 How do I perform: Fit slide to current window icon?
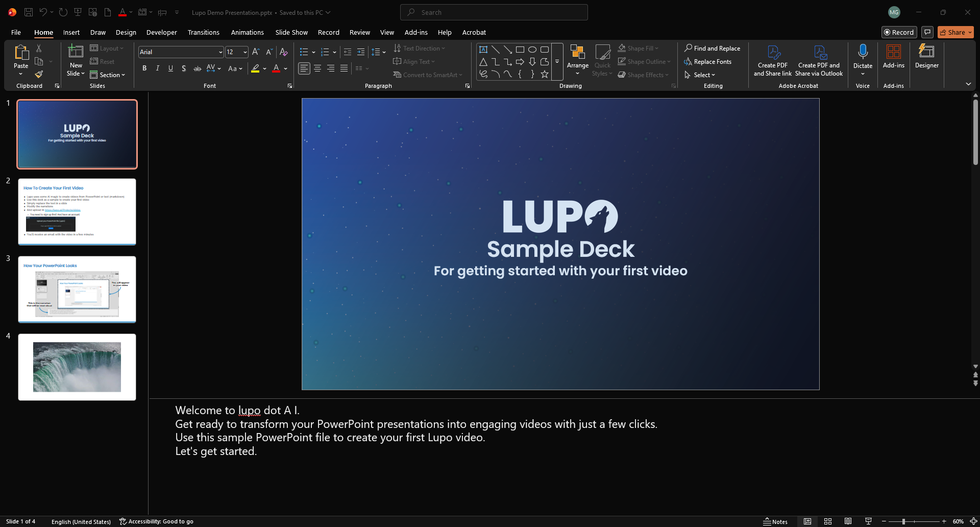point(973,521)
